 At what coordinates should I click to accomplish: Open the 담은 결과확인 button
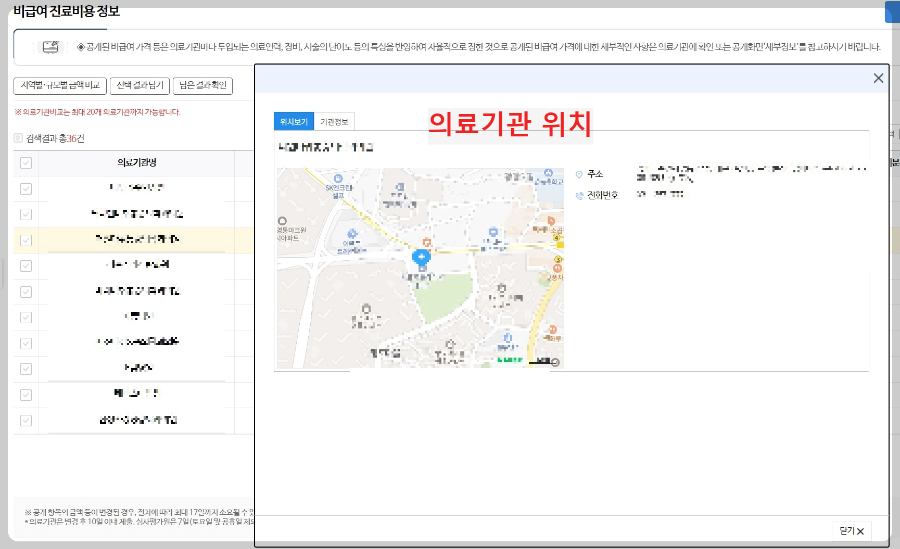(x=203, y=86)
